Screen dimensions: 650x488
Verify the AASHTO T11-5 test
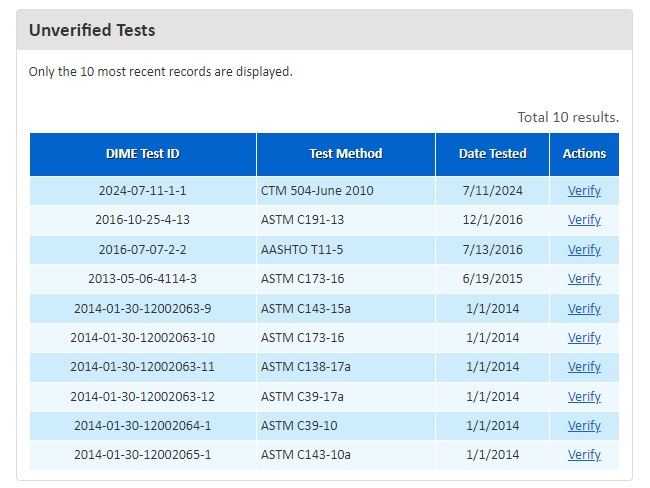pyautogui.click(x=584, y=250)
